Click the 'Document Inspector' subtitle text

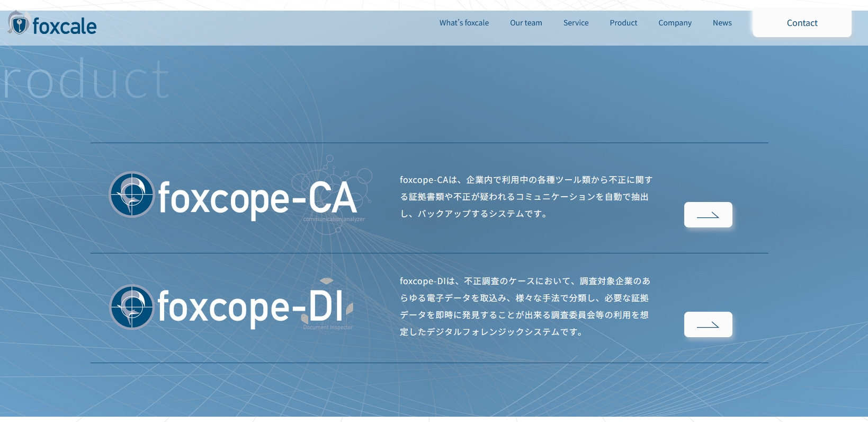tap(328, 327)
